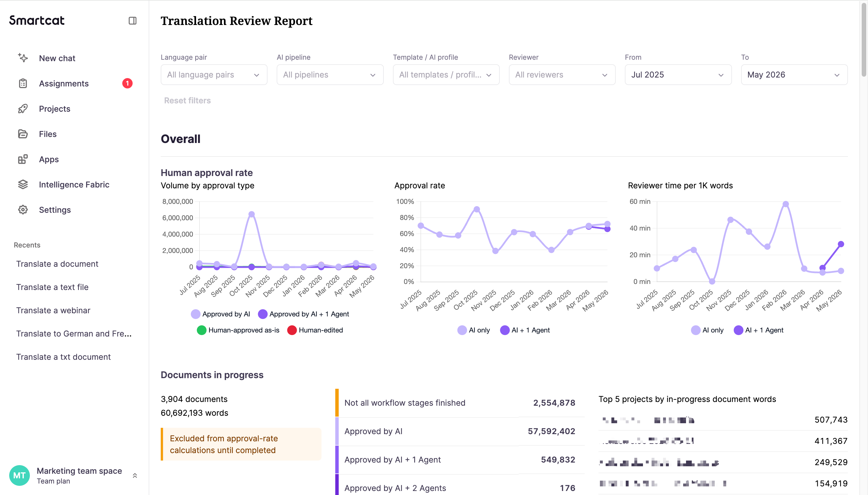Image resolution: width=868 pixels, height=495 pixels.
Task: Click the Intelligence Fabric layers icon
Action: [23, 184]
